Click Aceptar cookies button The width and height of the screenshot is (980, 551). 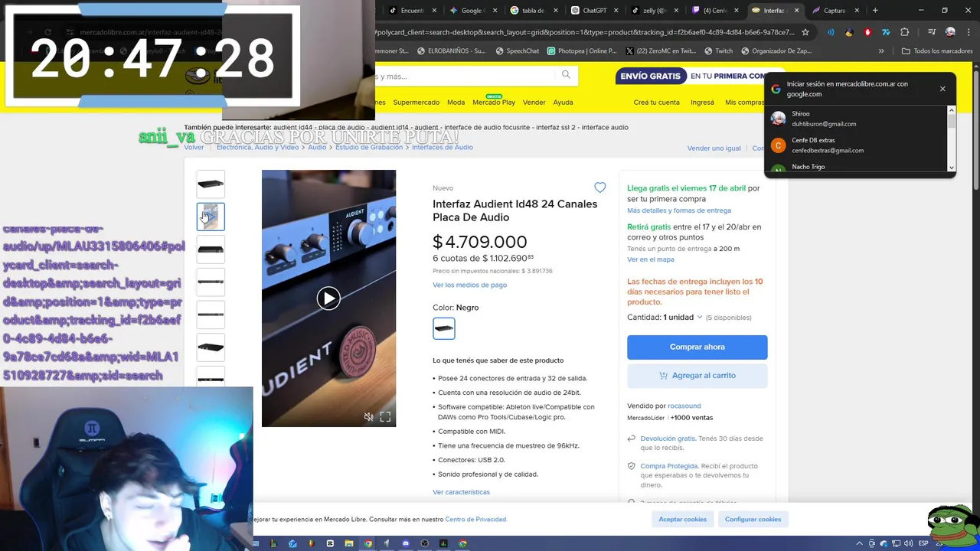coord(682,519)
